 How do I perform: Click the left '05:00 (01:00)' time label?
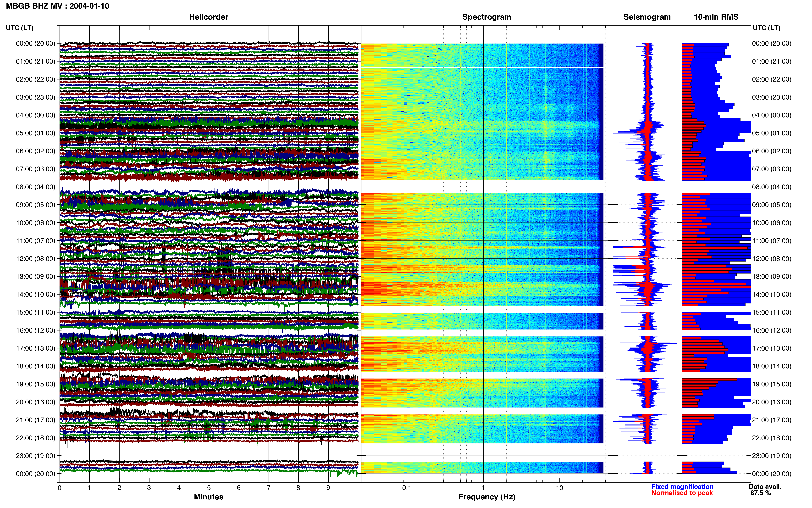[x=36, y=133]
